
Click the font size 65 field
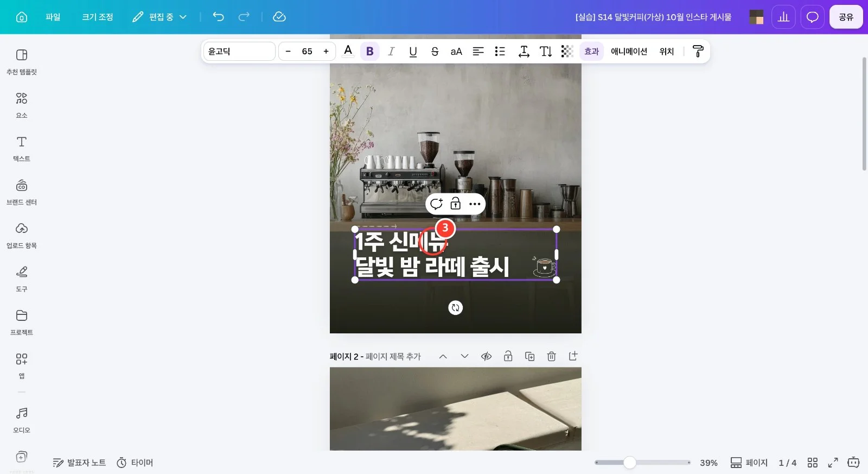[307, 51]
